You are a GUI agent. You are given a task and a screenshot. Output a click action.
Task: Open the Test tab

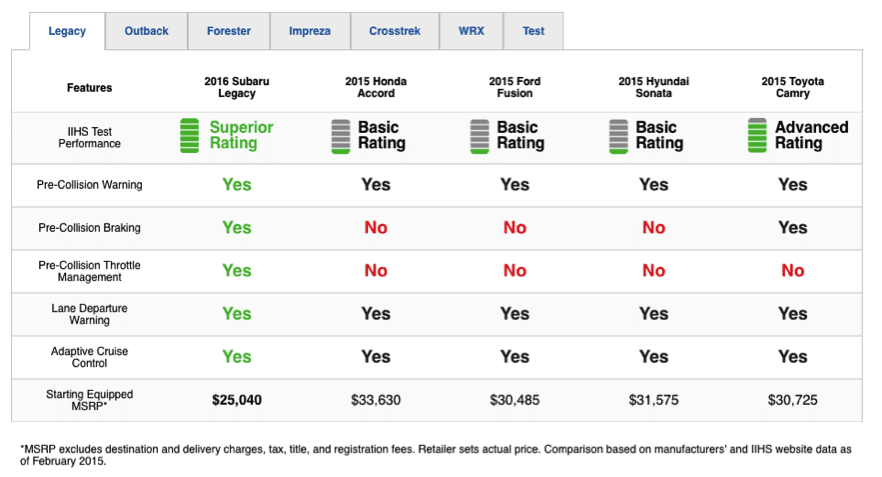point(533,31)
